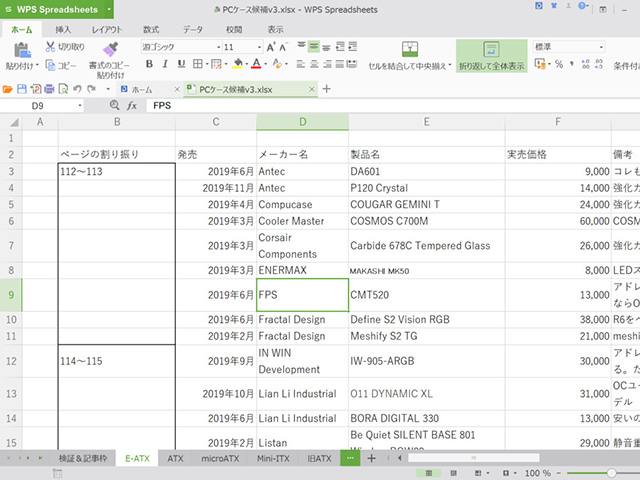Add a new document tab with plus

point(327,89)
